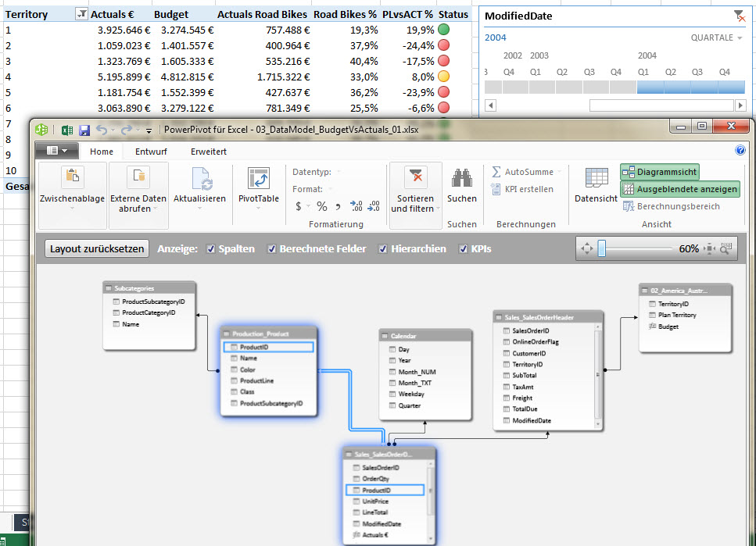This screenshot has height=546, width=756.
Task: Apply currency format dollar icon
Action: coord(299,207)
